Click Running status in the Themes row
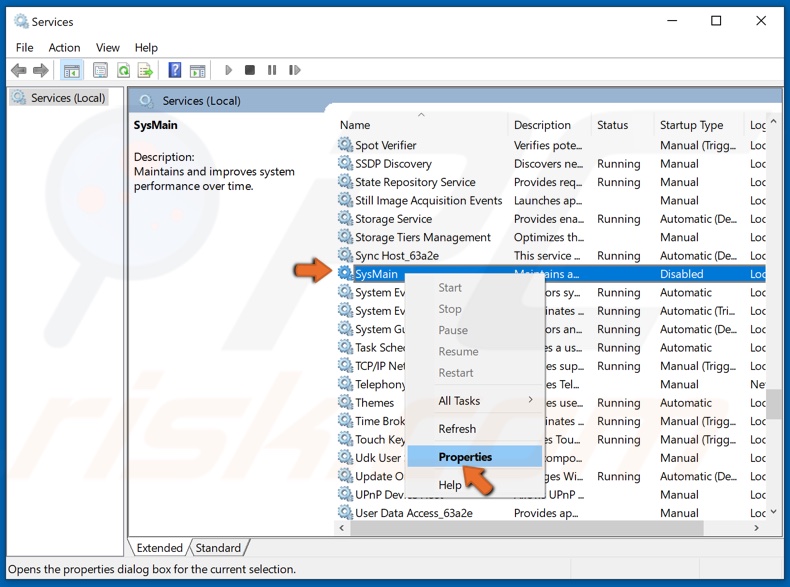Screen dimensions: 790x587 (x=618, y=403)
